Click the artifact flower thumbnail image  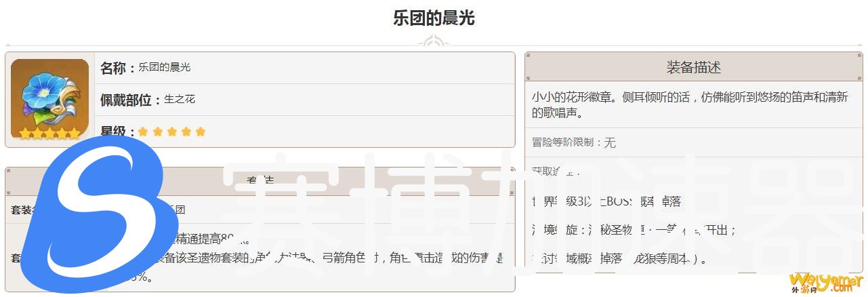(x=49, y=99)
